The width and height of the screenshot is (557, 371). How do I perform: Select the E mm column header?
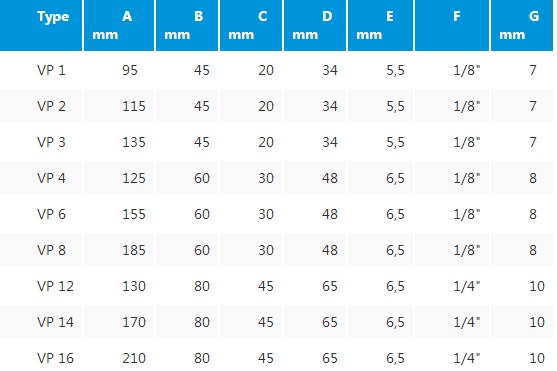point(380,25)
